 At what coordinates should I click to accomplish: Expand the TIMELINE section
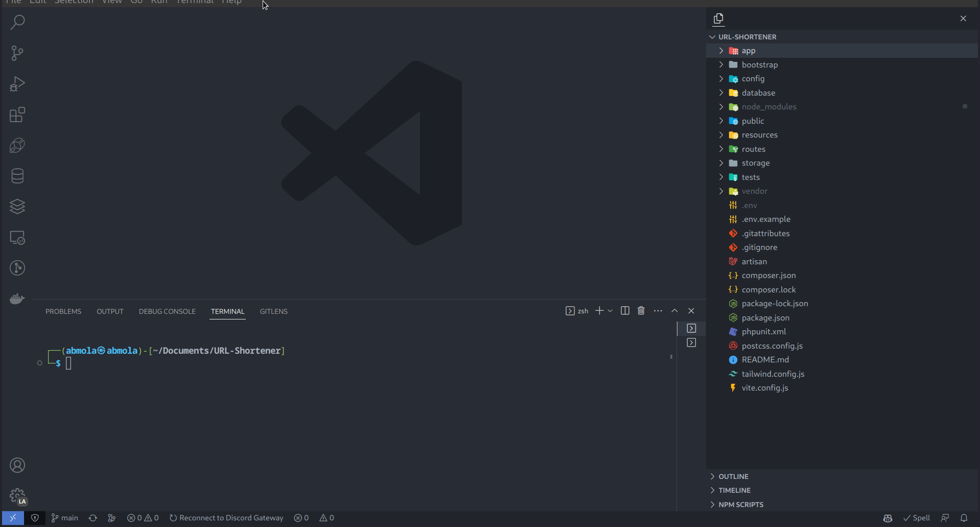[x=842, y=490]
